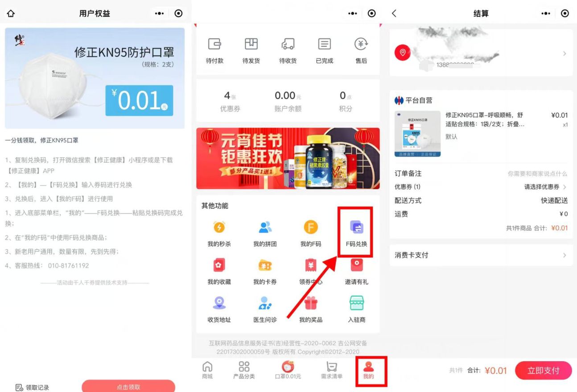Viewport: 577px width, 392px height.
Task: Open 待收货 orders
Action: tap(288, 51)
